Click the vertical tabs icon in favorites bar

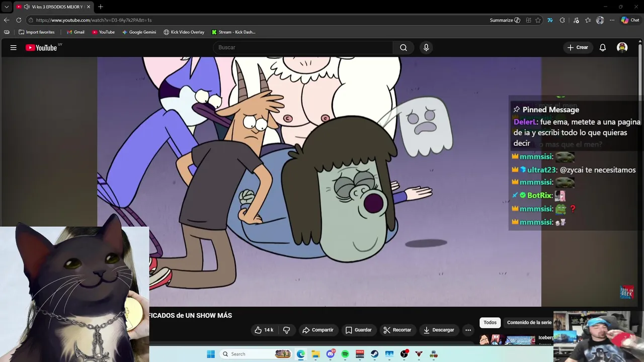(7, 32)
